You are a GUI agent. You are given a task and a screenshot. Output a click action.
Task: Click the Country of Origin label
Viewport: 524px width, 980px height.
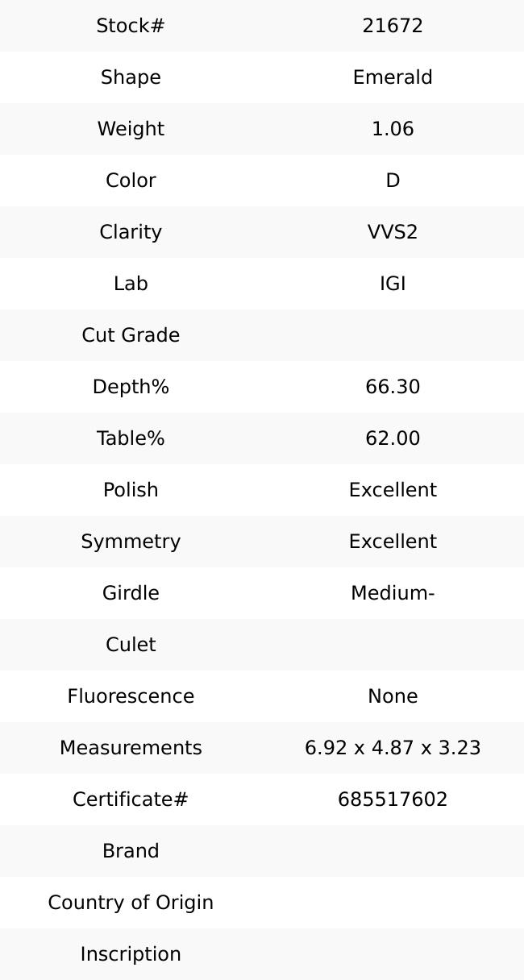tap(131, 903)
